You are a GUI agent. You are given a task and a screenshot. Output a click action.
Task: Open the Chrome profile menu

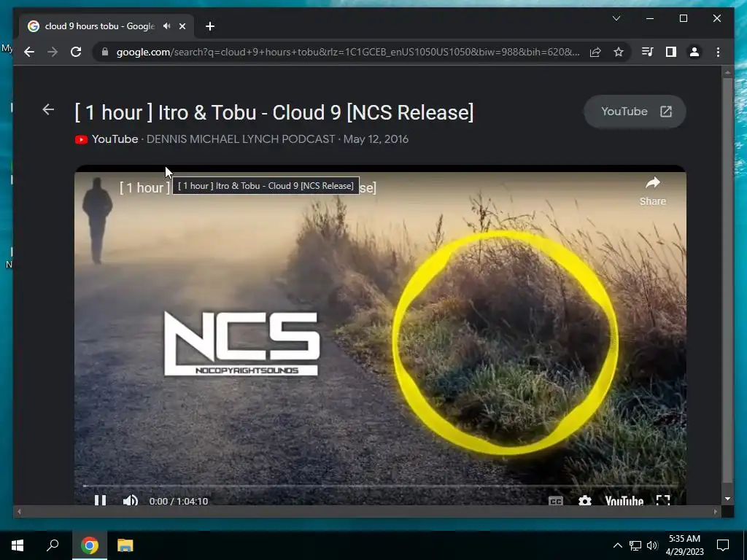[694, 52]
